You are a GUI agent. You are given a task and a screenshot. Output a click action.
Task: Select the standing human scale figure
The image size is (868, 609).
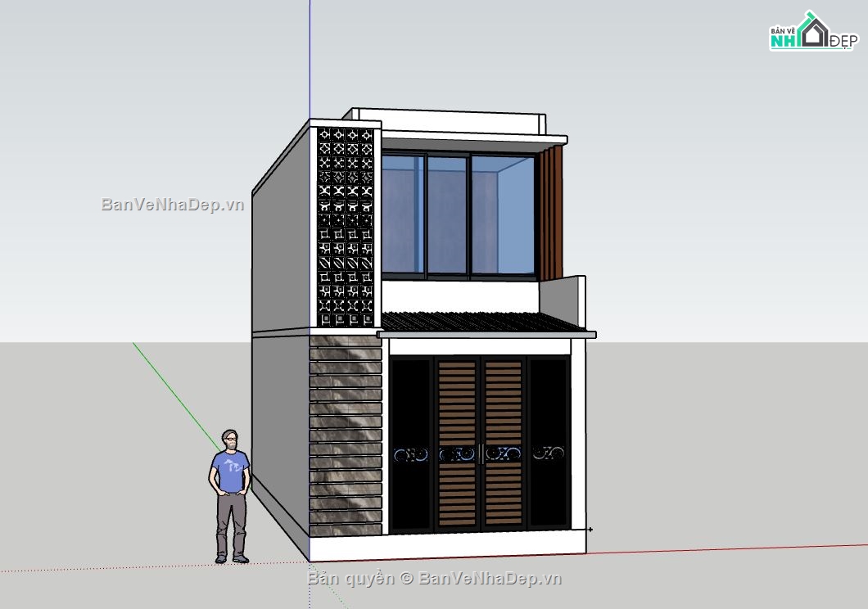230,496
